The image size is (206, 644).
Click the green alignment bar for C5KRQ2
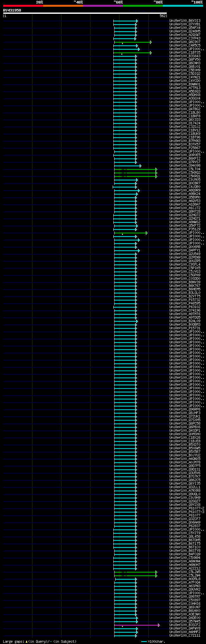(x=136, y=173)
